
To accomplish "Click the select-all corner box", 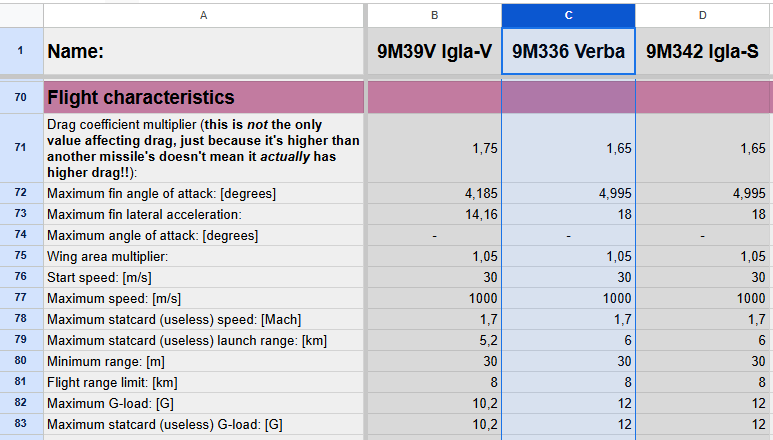I will (x=21, y=15).
